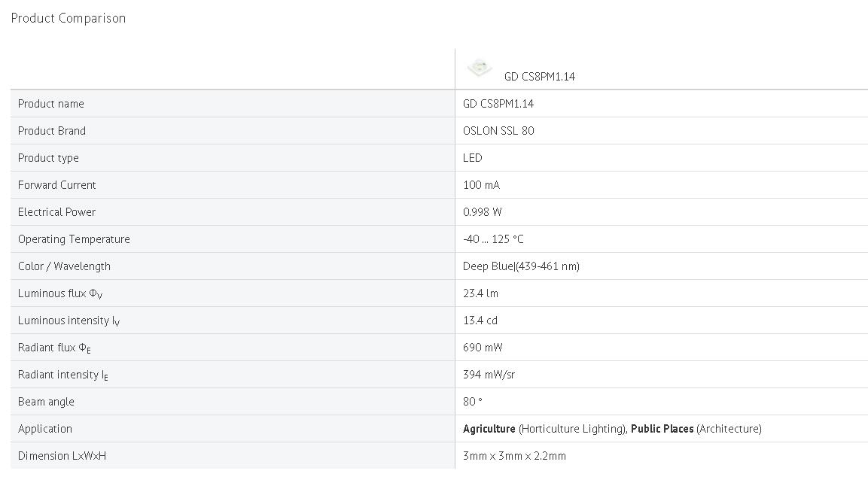
Task: Select the 100 mA forward current value
Action: [x=481, y=185]
